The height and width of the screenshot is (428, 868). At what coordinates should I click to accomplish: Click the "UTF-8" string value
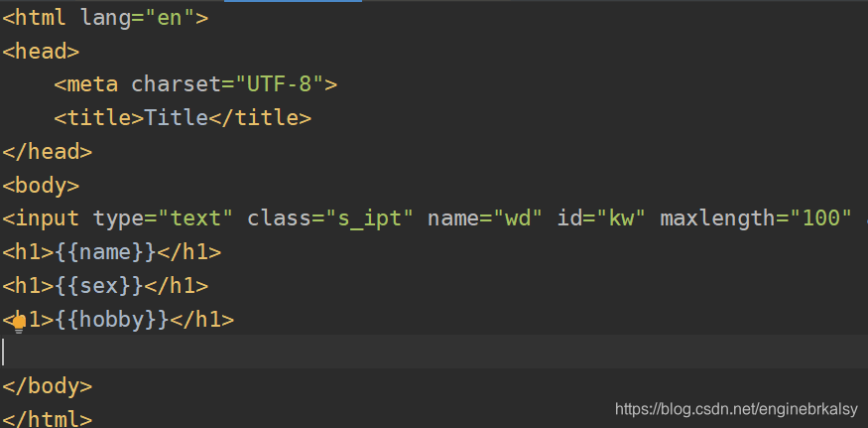click(x=280, y=84)
